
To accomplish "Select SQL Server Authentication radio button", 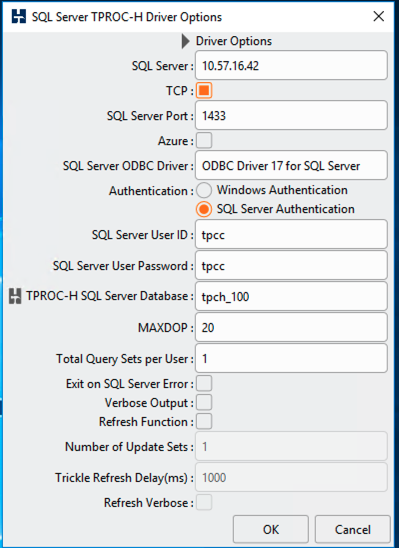I will 204,209.
